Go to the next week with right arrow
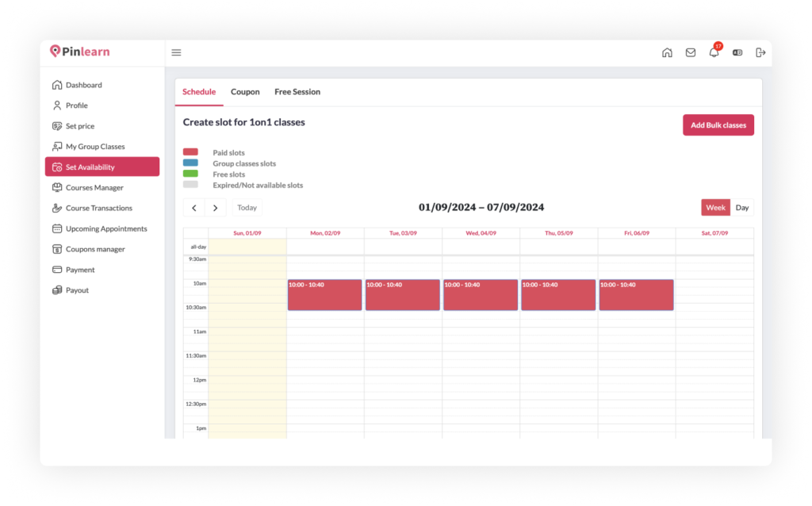This screenshot has height=506, width=812. 216,207
